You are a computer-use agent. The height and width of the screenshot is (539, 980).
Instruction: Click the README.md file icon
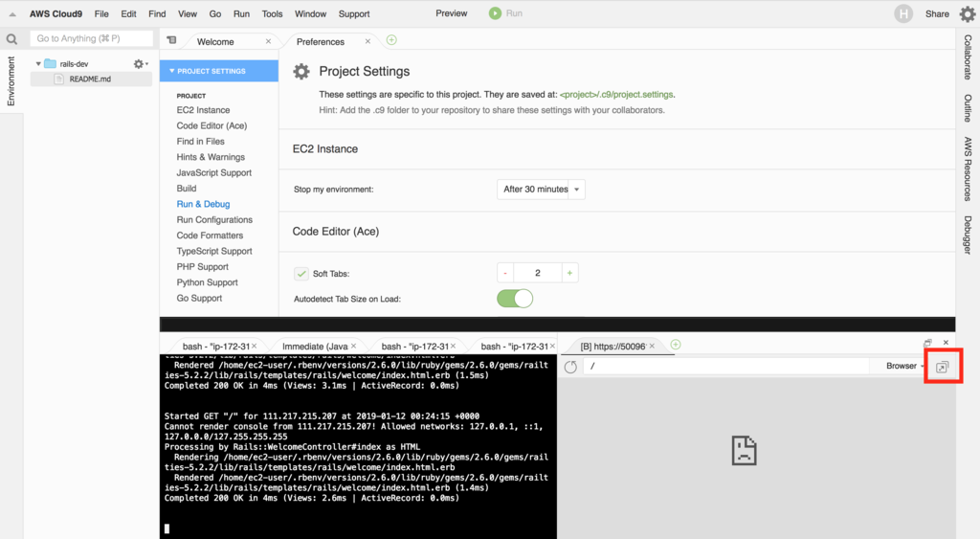(58, 79)
